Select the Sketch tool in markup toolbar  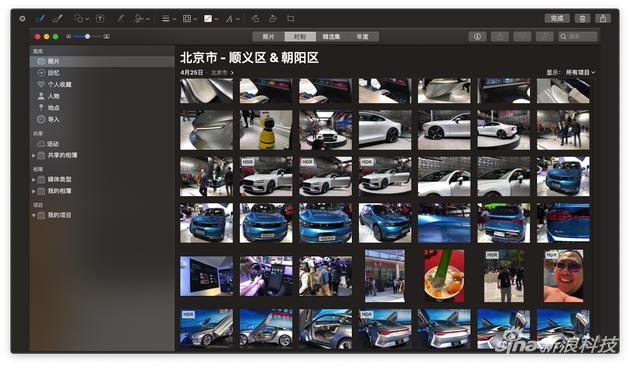coord(40,18)
